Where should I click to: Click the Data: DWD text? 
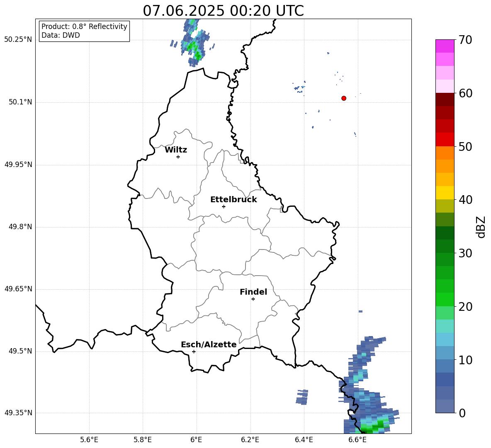click(x=61, y=35)
